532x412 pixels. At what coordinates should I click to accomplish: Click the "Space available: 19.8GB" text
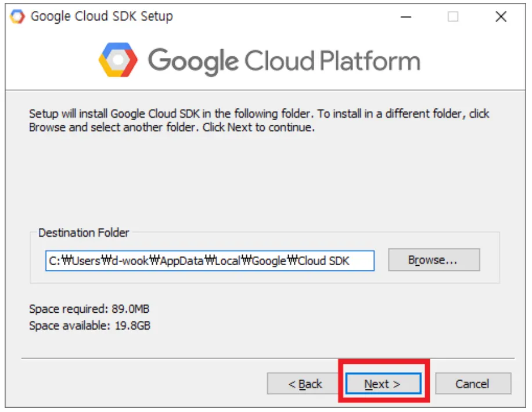(89, 326)
